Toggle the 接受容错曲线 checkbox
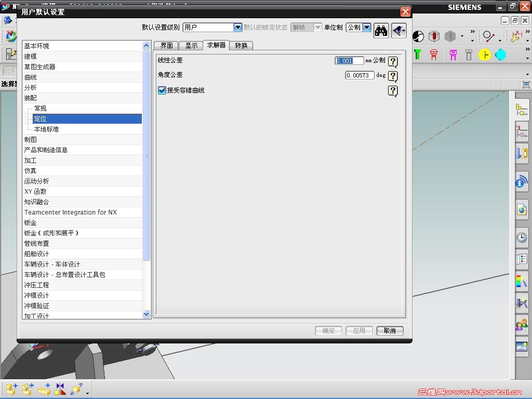The width and height of the screenshot is (532, 399). tap(162, 90)
